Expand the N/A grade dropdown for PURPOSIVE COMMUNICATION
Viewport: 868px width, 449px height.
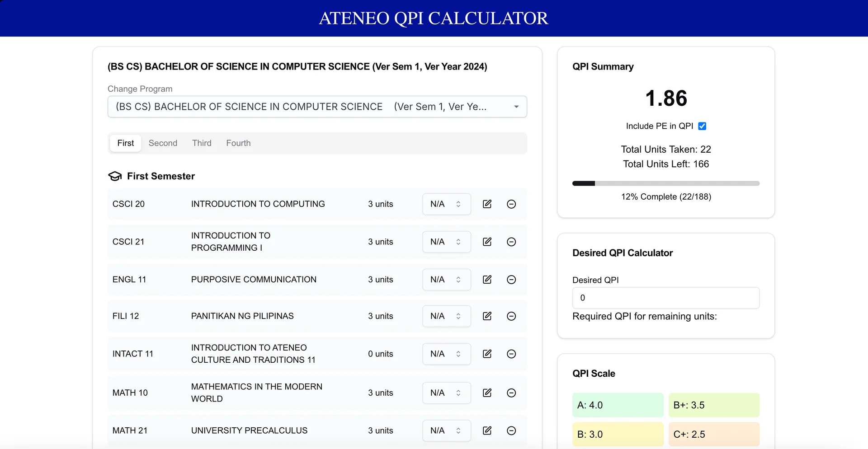(446, 279)
